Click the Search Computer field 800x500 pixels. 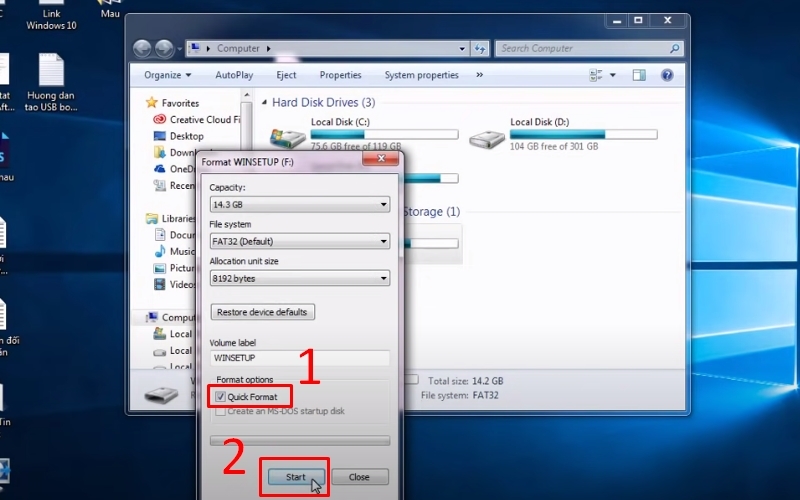(x=589, y=48)
